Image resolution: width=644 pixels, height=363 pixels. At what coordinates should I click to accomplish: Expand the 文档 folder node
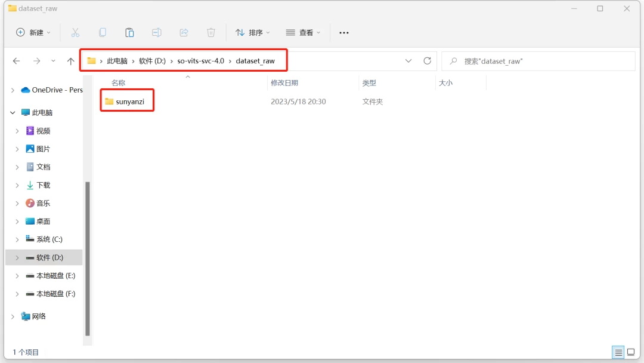(x=17, y=167)
